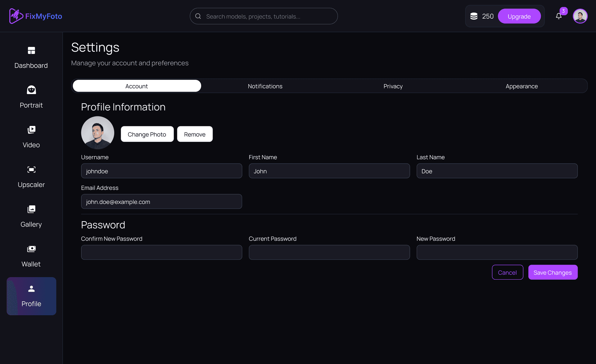Screen dimensions: 596x364
Task: Switch to the Privacy tab
Action: (x=393, y=86)
